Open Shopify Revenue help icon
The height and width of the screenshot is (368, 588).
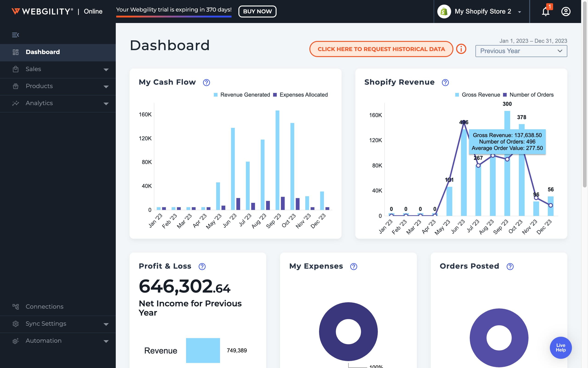tap(445, 83)
